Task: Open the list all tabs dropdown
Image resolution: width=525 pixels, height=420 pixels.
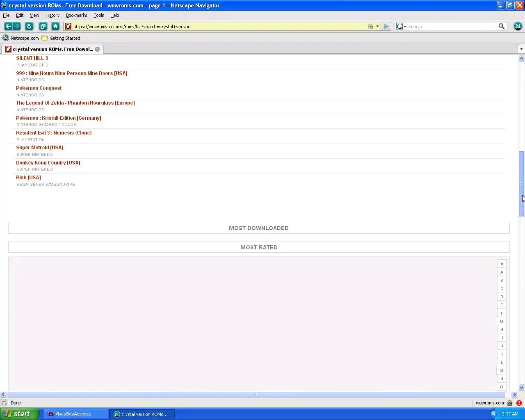Action: point(521,49)
